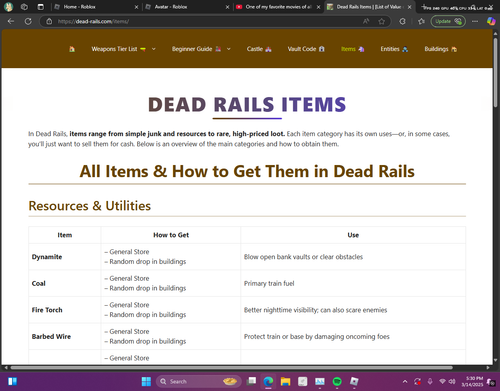Image resolution: width=500 pixels, height=391 pixels.
Task: Click the 'Primary train fuel' cell
Action: (353, 283)
